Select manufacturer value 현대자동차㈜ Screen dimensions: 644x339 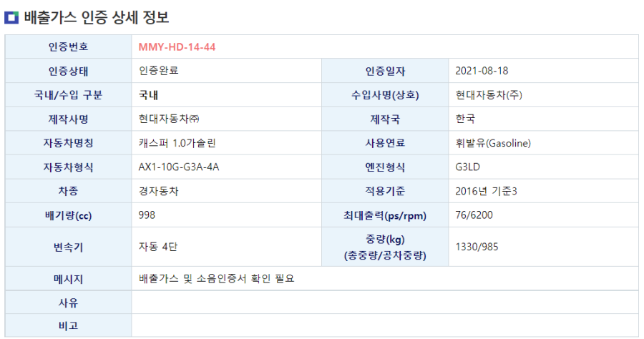(x=169, y=119)
